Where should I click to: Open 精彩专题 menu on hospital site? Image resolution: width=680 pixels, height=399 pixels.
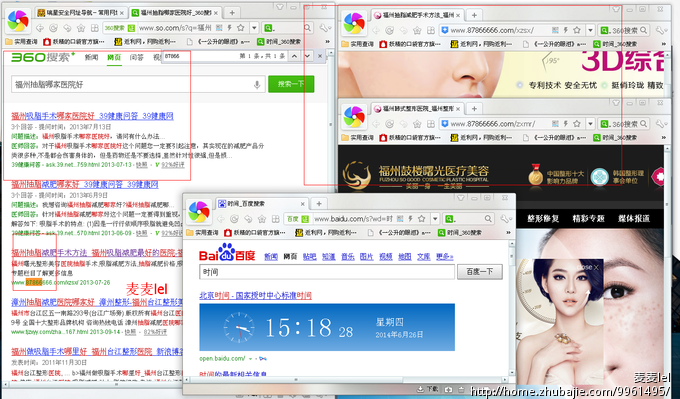588,219
